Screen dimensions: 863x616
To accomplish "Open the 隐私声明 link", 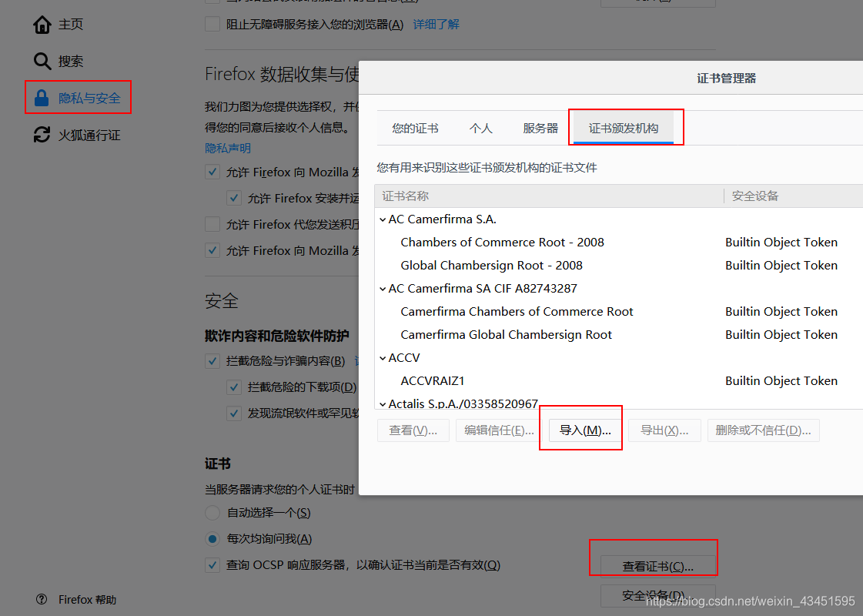I will click(228, 148).
